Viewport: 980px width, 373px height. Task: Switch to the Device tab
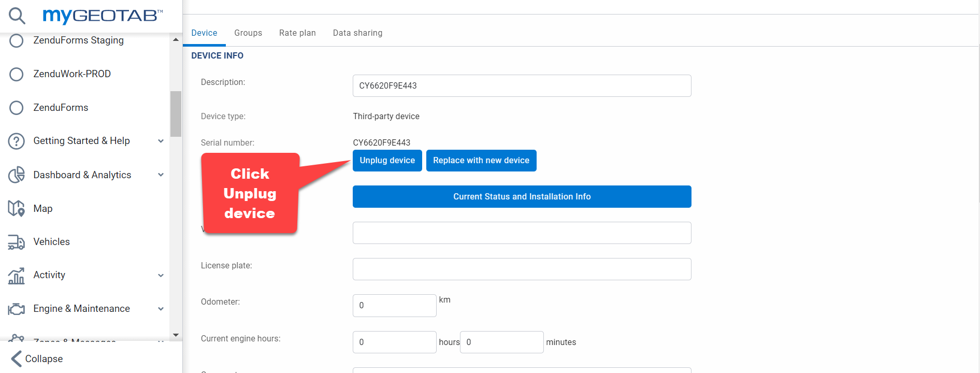(204, 33)
